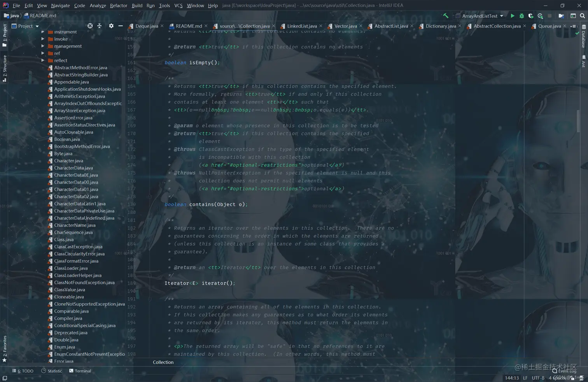Expand the management folder
The height and width of the screenshot is (382, 588).
click(43, 46)
